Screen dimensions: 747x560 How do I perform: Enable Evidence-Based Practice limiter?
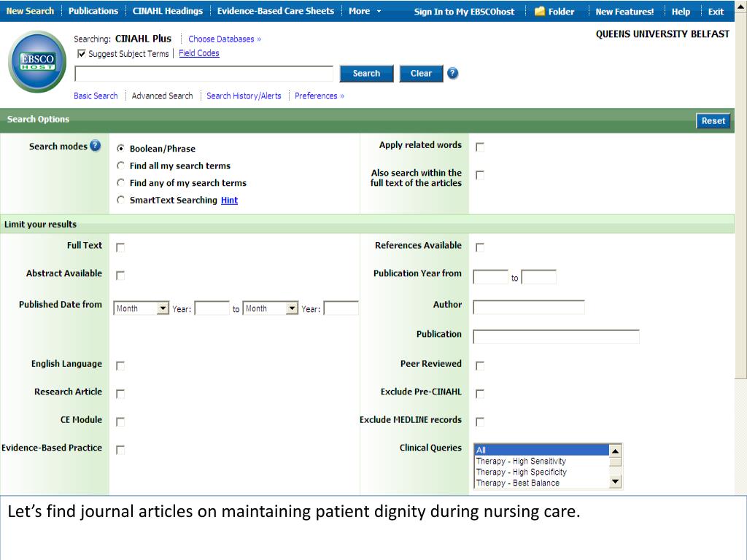click(x=120, y=450)
